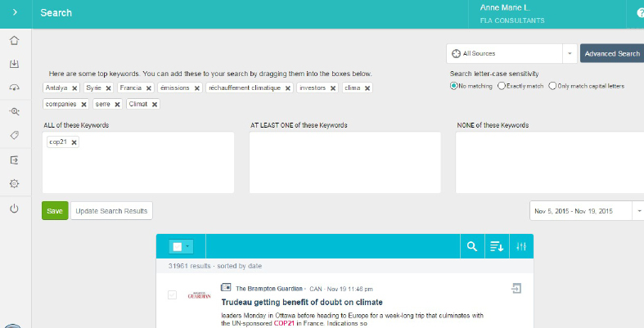Open the tags icon in sidebar
The height and width of the screenshot is (328, 644).
pyautogui.click(x=15, y=135)
